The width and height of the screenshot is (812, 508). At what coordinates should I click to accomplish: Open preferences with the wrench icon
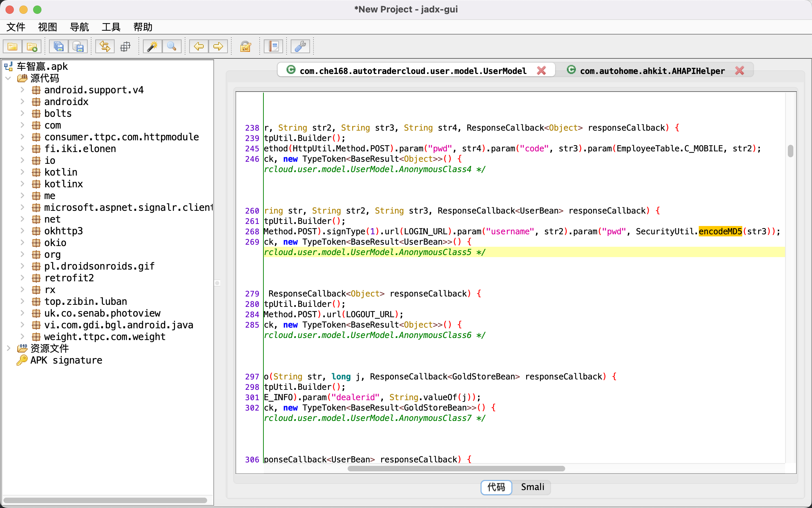coord(300,46)
